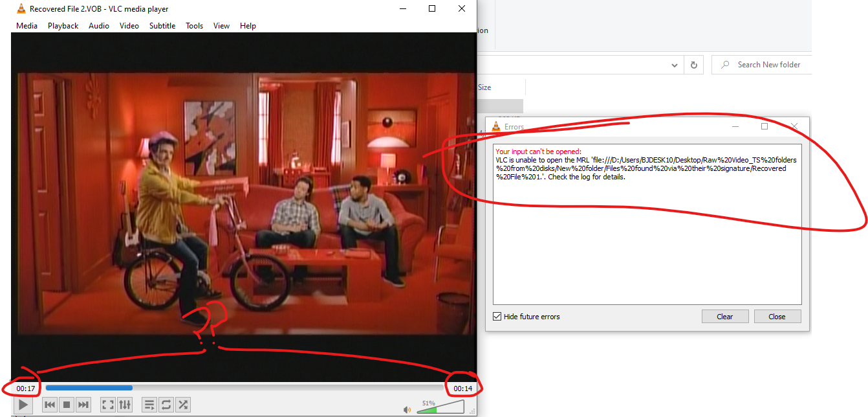Image resolution: width=868 pixels, height=417 pixels.
Task: Open the playlist view icon
Action: [149, 405]
